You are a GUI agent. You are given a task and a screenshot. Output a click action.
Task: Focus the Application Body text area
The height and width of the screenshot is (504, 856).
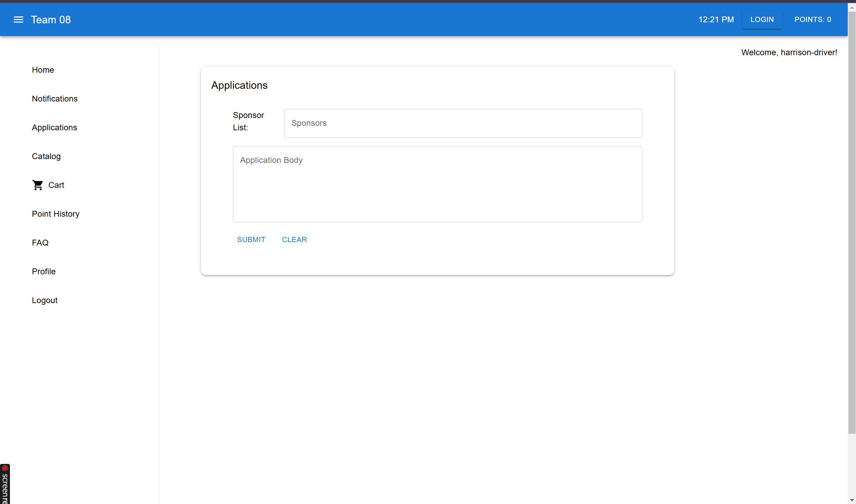[x=437, y=184]
